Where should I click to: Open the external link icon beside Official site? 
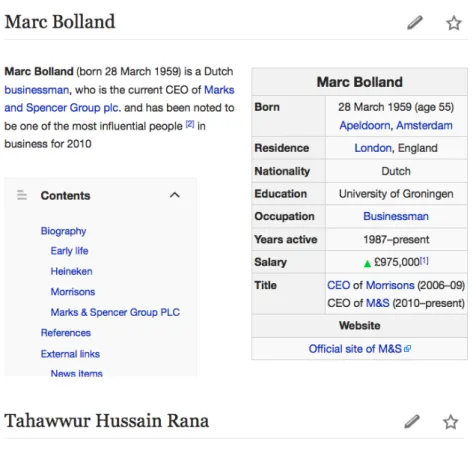click(407, 349)
